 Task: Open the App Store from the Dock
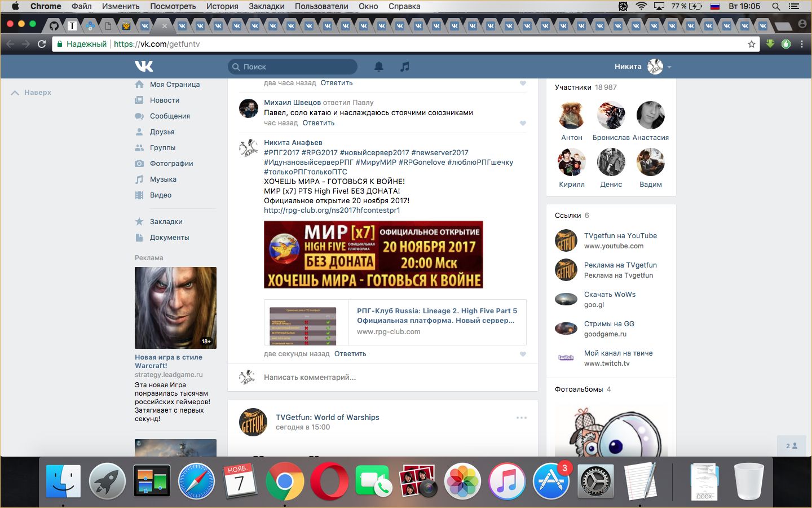551,481
